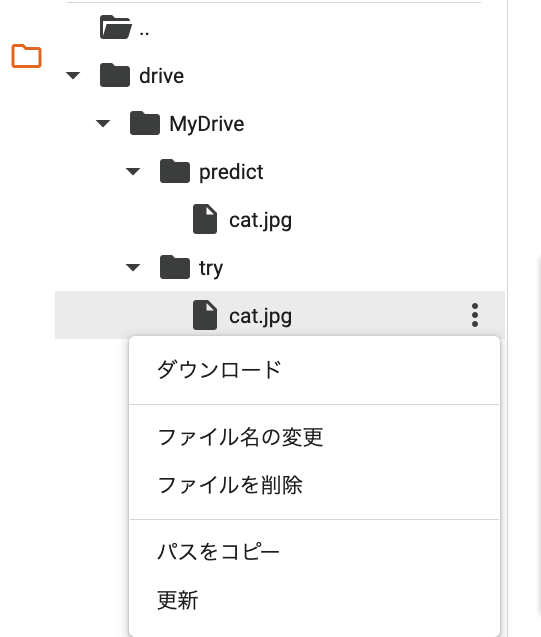This screenshot has width=541, height=637.
Task: Select the MyDrive folder label
Action: point(207,124)
